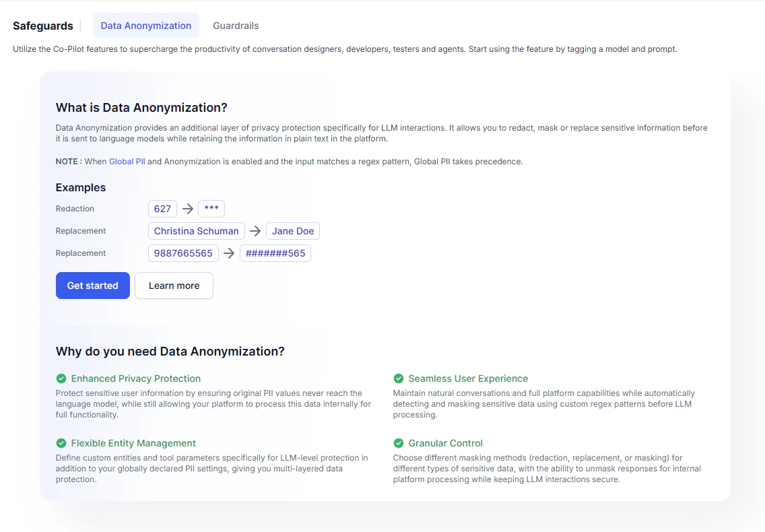The image size is (765, 532).
Task: Open the Global PII link in the note
Action: tap(127, 162)
